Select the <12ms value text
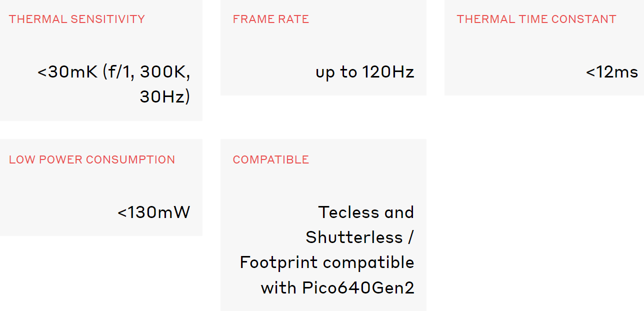 [x=612, y=72]
